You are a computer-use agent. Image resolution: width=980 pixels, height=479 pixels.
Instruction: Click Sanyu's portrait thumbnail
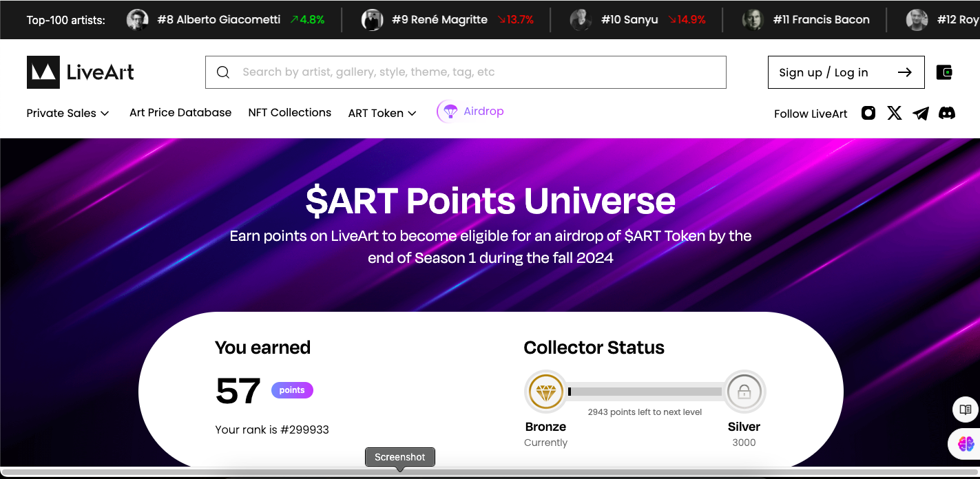581,20
